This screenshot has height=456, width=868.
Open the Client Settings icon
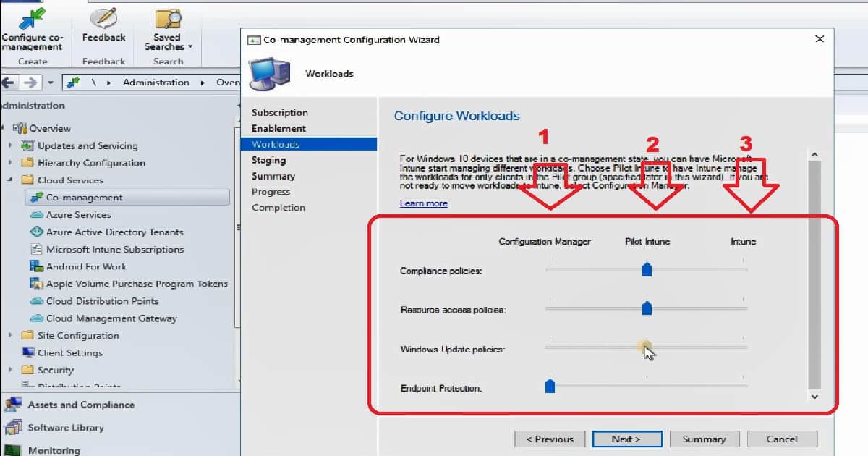coord(28,353)
